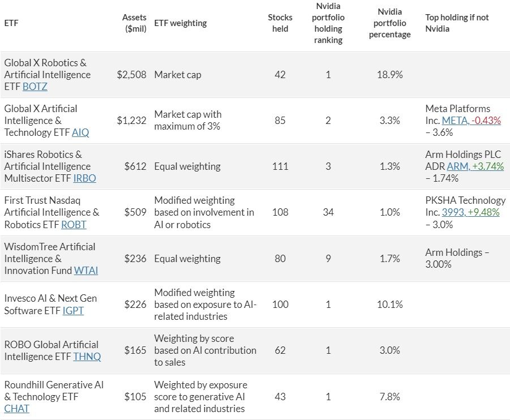
Task: Click the -0.43% Meta price change
Action: (x=487, y=121)
